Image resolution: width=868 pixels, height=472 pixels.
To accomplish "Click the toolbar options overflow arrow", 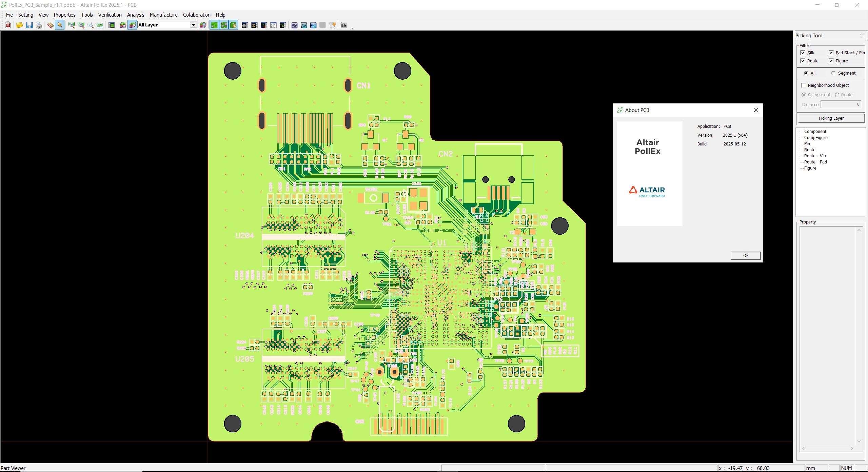I will pyautogui.click(x=352, y=28).
